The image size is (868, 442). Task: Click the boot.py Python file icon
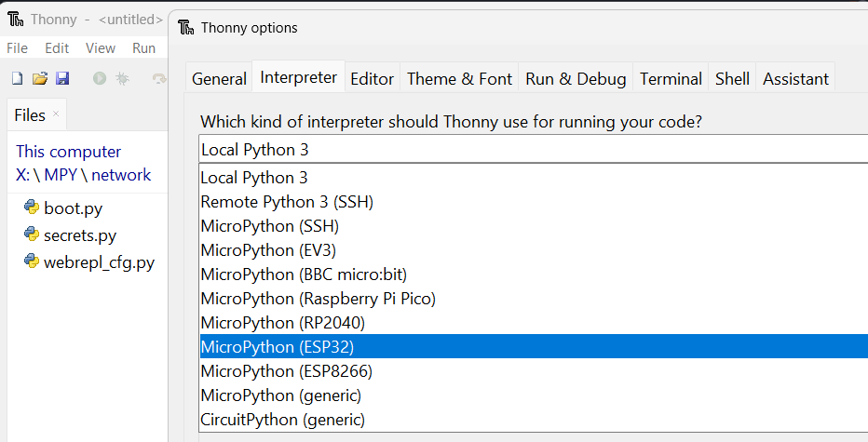(31, 208)
